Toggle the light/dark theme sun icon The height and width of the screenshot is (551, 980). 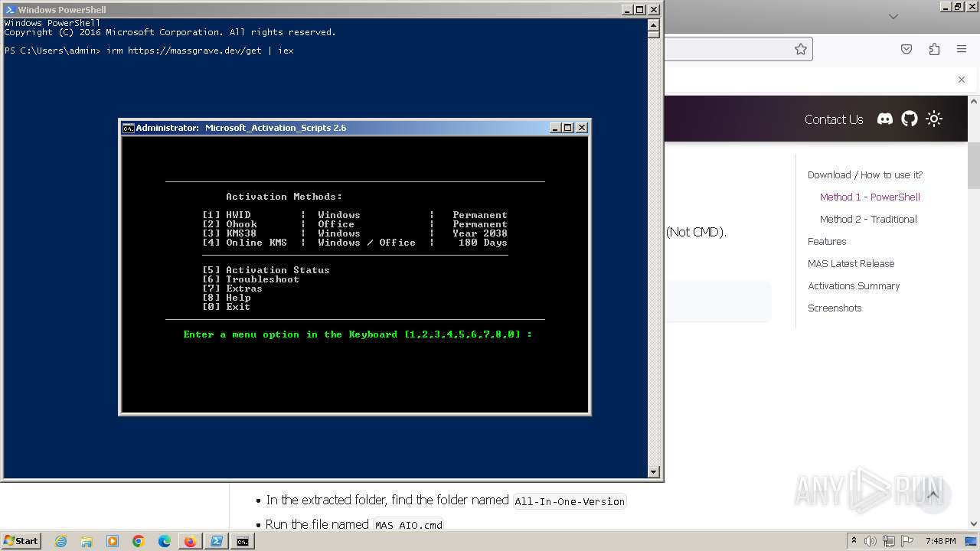click(x=933, y=119)
